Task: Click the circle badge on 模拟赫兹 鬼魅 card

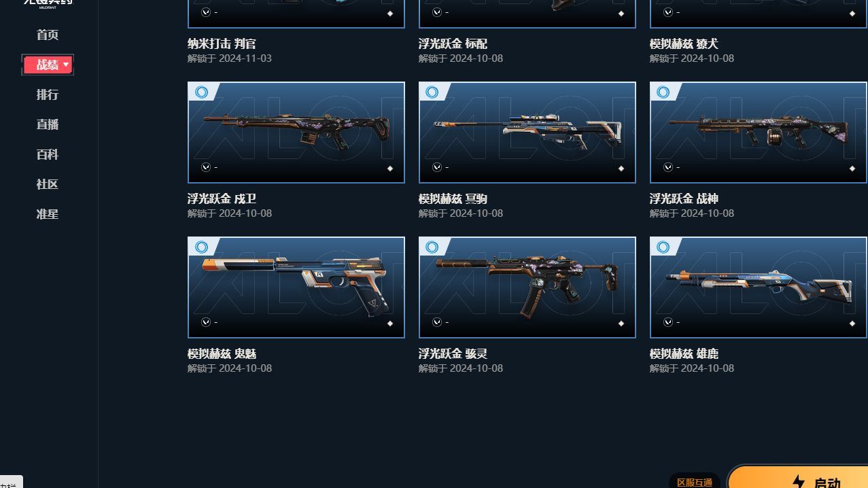Action: (x=201, y=247)
